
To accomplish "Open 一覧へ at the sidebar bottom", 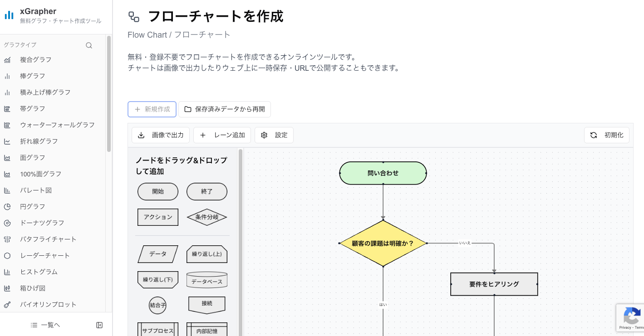I will click(x=45, y=325).
